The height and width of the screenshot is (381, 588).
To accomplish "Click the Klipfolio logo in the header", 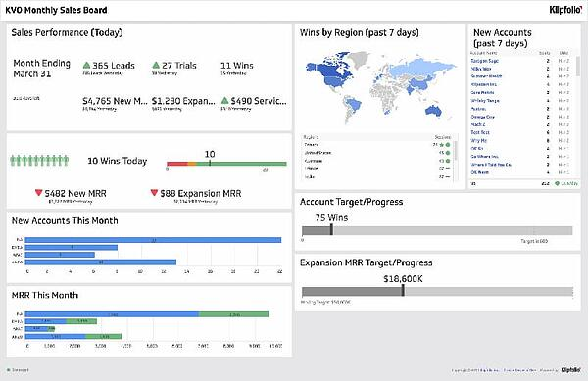I will pyautogui.click(x=565, y=10).
